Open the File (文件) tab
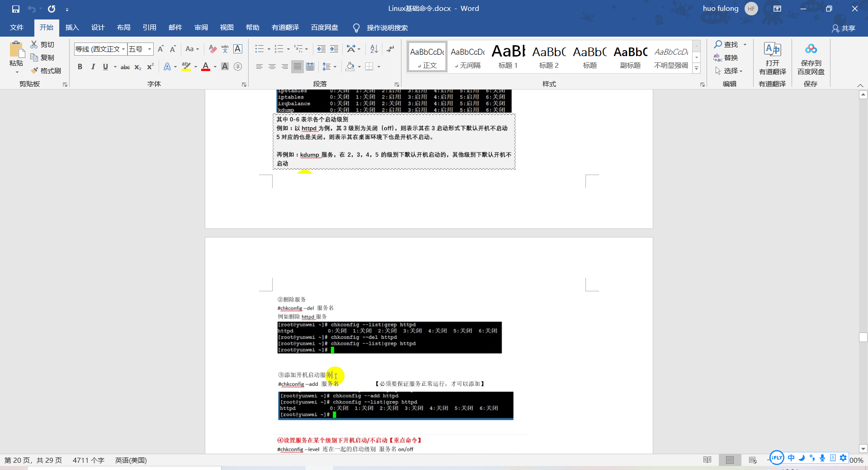 click(x=17, y=28)
